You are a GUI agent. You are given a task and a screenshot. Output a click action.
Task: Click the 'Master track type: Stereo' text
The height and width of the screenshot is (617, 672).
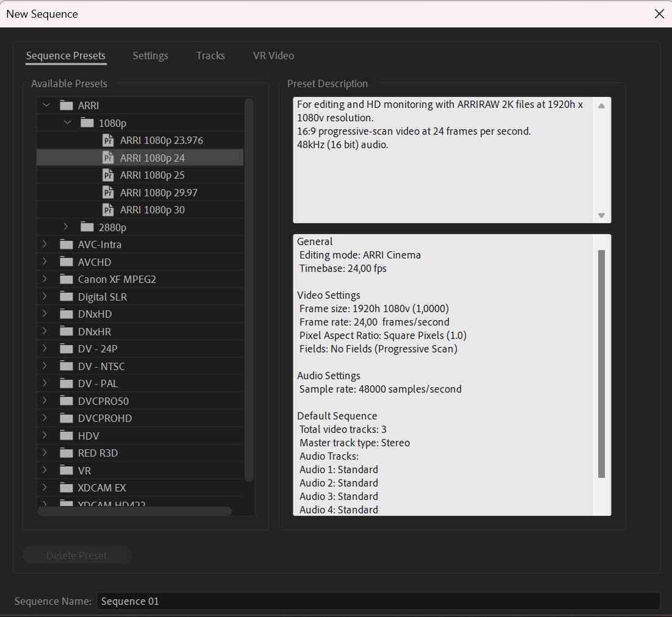tap(354, 443)
